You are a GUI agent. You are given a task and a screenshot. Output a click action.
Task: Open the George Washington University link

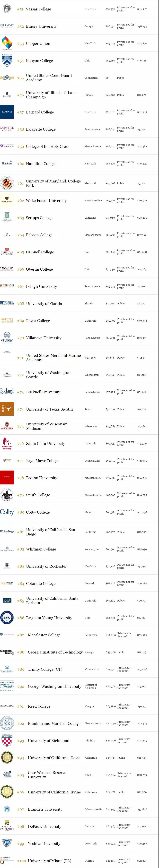point(55,686)
